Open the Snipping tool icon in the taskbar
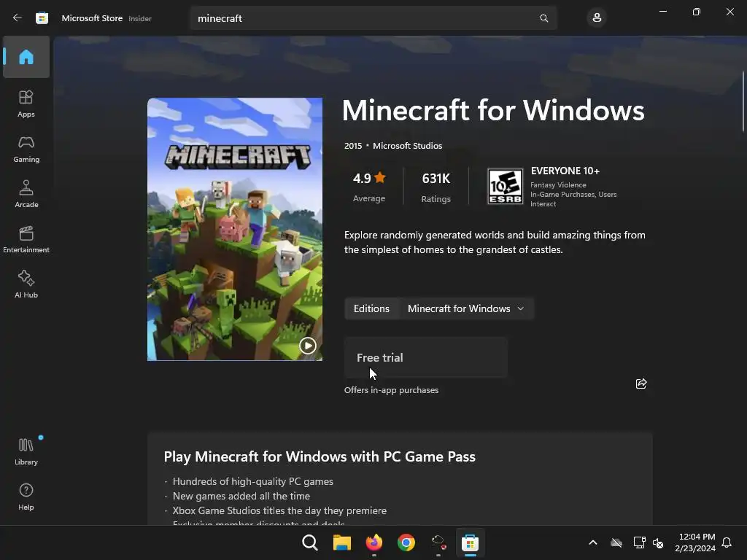This screenshot has height=560, width=747. [438, 542]
